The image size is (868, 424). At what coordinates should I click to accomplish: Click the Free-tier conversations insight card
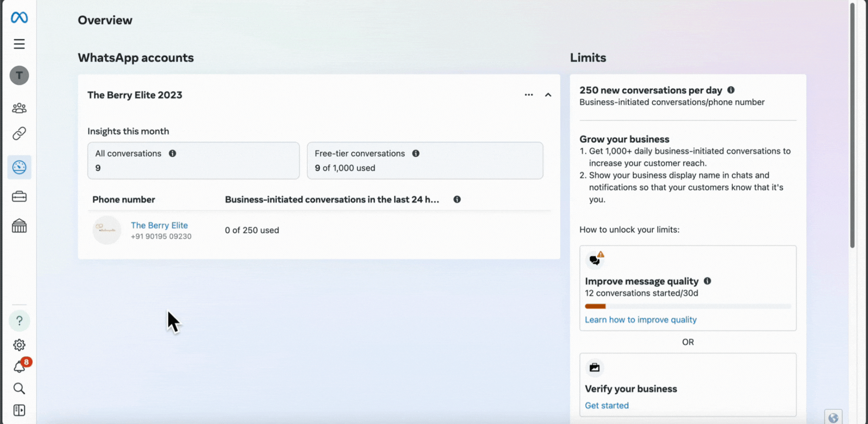pos(425,161)
